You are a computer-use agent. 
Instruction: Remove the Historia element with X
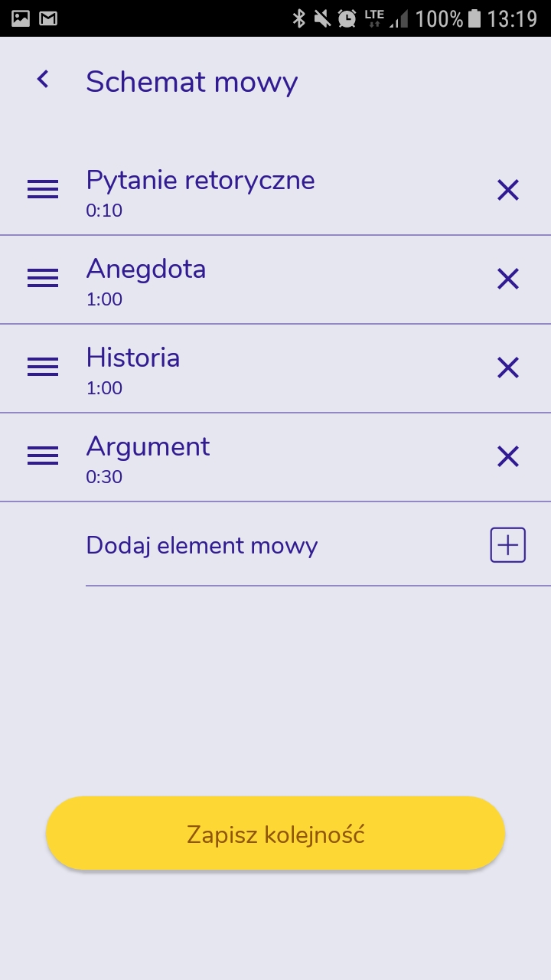pos(508,367)
